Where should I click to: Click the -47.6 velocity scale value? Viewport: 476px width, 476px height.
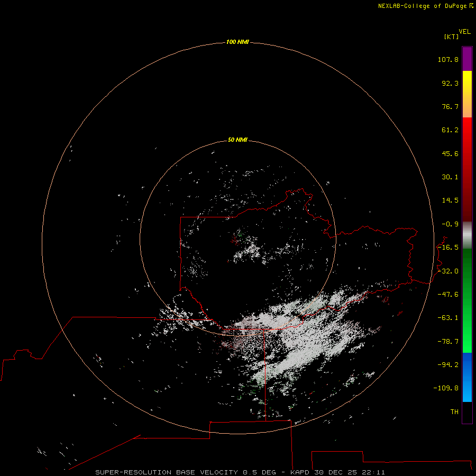(x=448, y=295)
